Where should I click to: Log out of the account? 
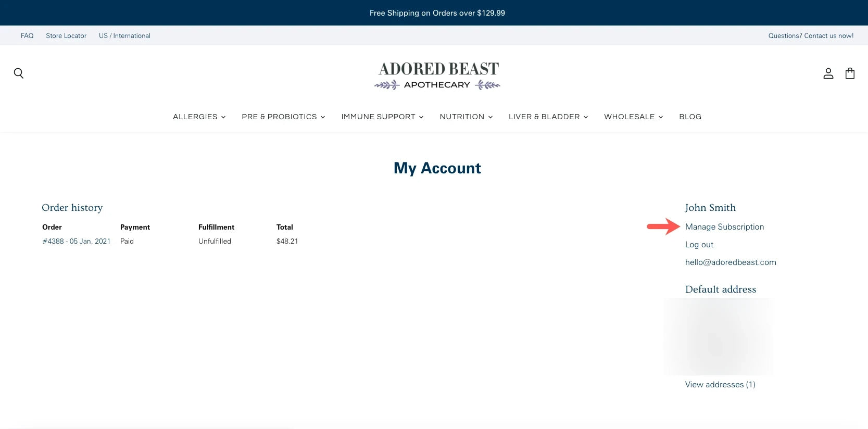point(699,245)
